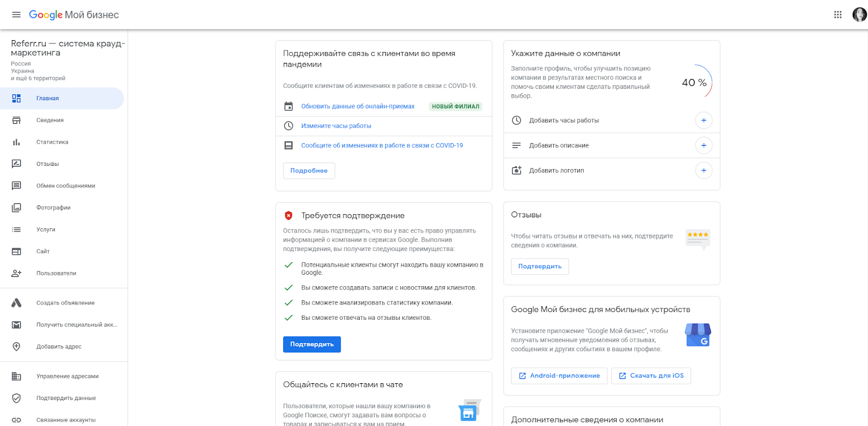Open Услуги section in the sidebar
Screen dimensions: 868x426
point(62,229)
